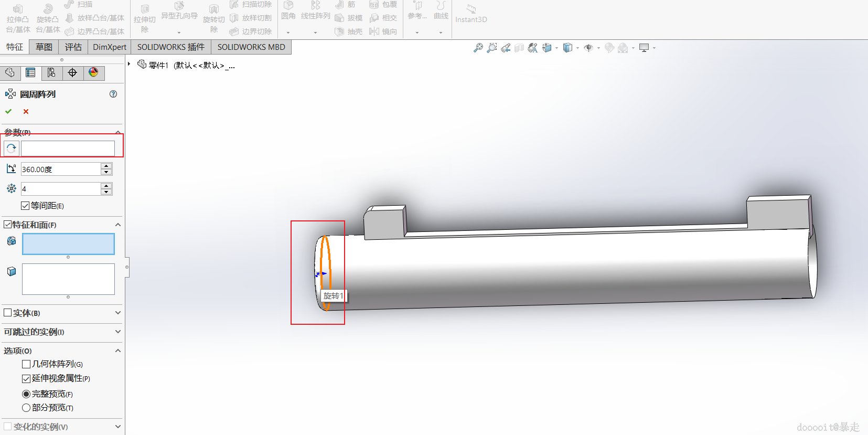Click the Dynamic Annotation Views icon

pos(533,48)
